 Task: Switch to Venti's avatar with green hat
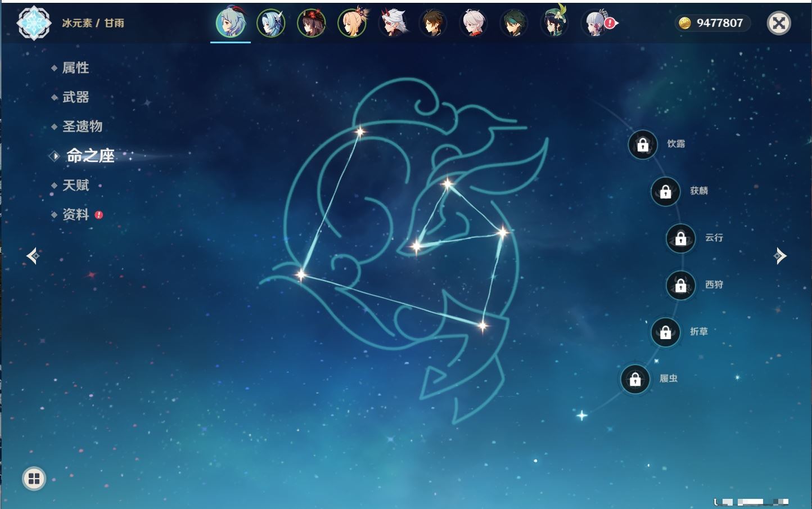[x=554, y=23]
